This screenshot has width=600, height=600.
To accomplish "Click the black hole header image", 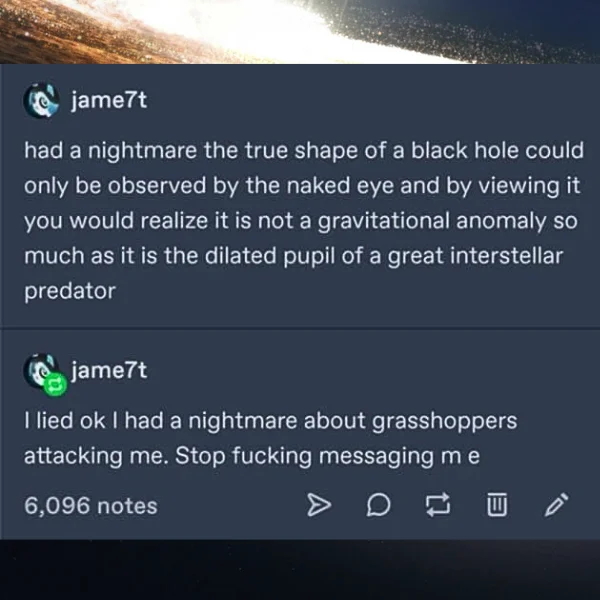I will click(x=300, y=32).
